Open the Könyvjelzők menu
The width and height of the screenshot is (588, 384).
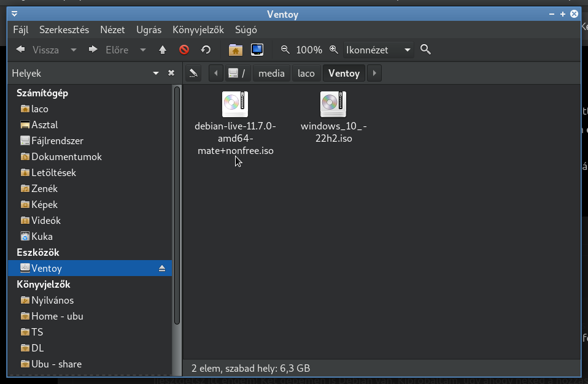pos(198,30)
